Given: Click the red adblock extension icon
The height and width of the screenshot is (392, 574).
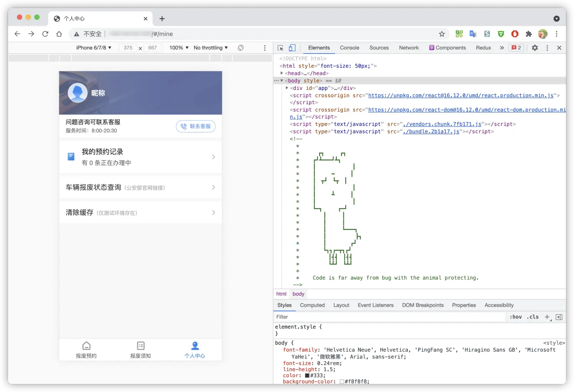Looking at the screenshot, I should pyautogui.click(x=515, y=34).
